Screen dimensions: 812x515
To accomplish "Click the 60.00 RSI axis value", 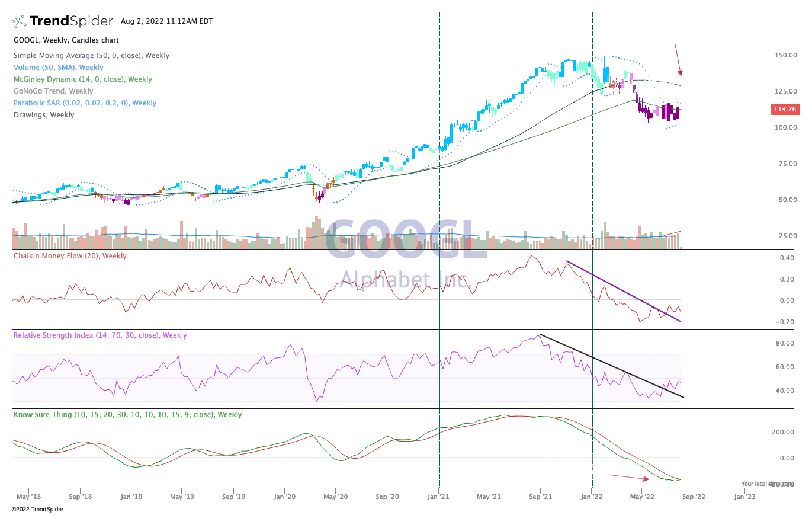I will (x=786, y=367).
